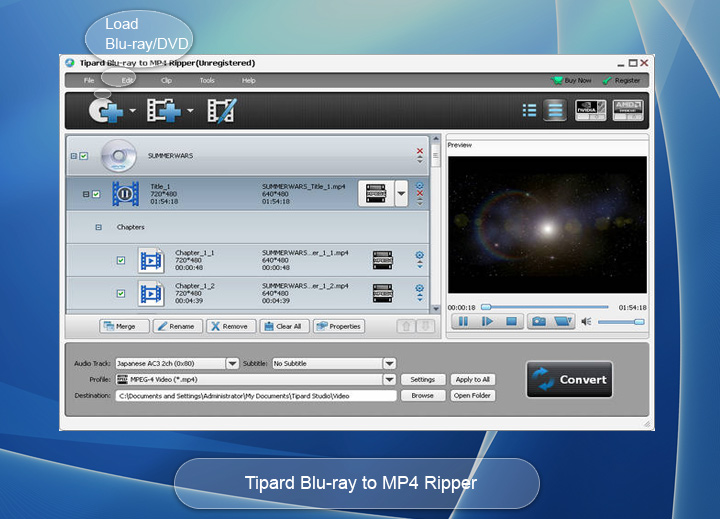Switch to detailed list view icon
720x519 pixels.
555,111
